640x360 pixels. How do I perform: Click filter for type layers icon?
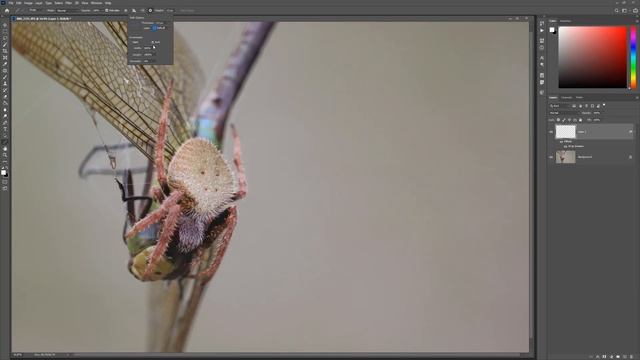point(587,106)
